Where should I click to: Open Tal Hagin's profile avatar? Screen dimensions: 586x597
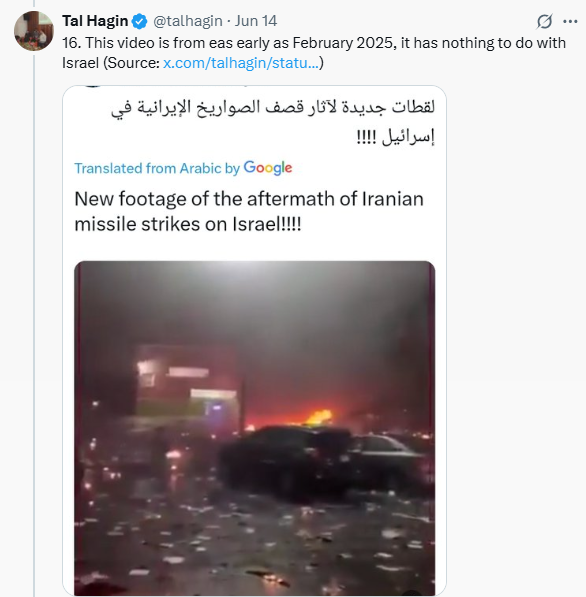[34, 31]
